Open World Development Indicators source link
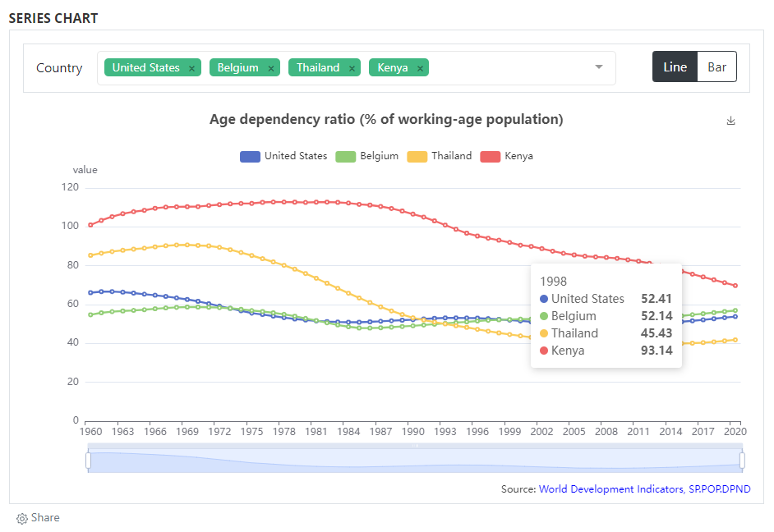 coord(644,489)
